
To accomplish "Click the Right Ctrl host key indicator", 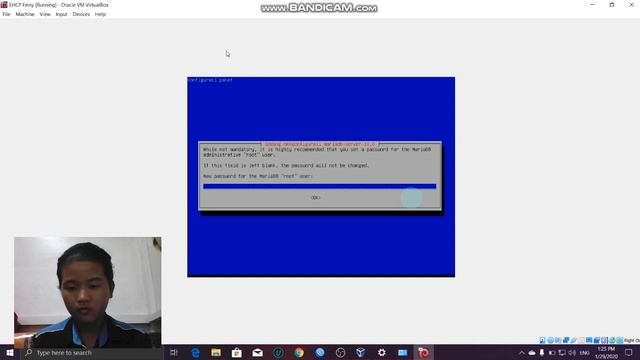I will pyautogui.click(x=632, y=340).
